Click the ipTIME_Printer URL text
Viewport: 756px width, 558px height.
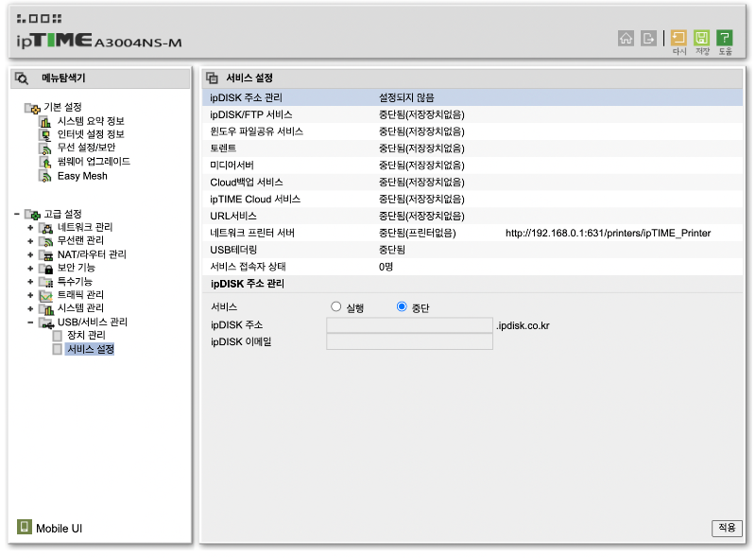(x=608, y=234)
